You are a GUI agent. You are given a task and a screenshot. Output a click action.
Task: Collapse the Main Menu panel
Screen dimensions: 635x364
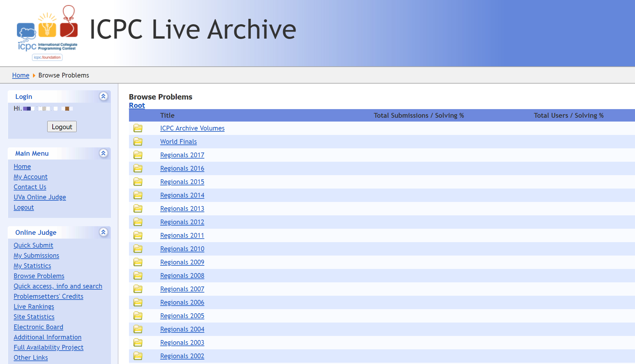(103, 153)
